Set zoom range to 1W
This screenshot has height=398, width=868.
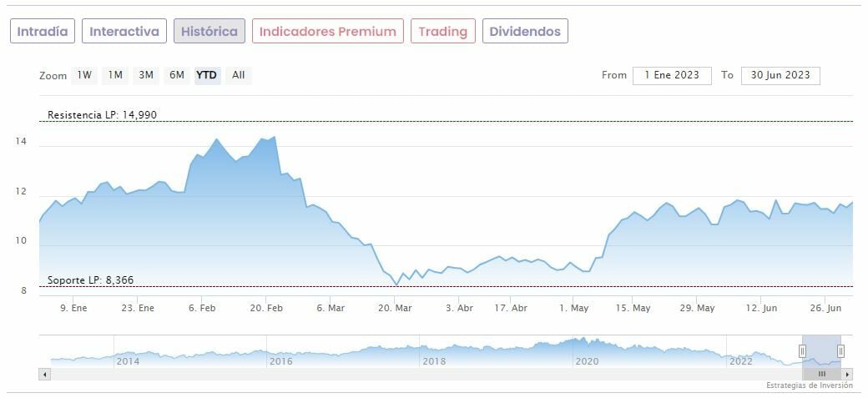point(84,75)
